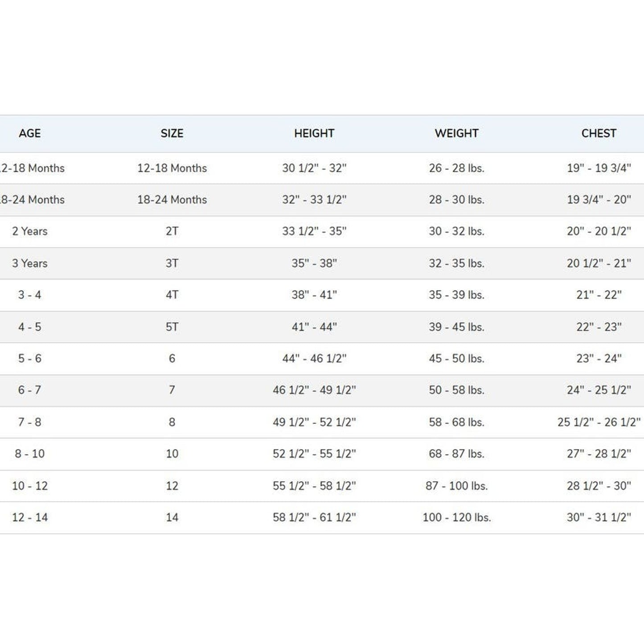This screenshot has height=644, width=644.
Task: Click the 2 Years age cell
Action: pyautogui.click(x=30, y=231)
